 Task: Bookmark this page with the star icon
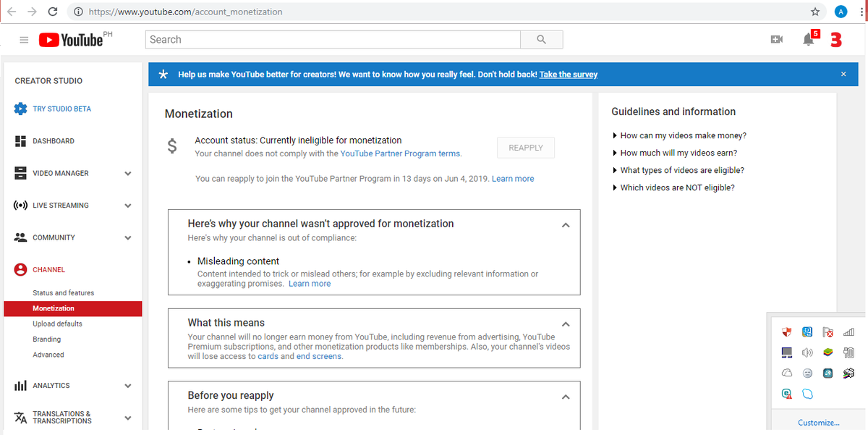(815, 12)
